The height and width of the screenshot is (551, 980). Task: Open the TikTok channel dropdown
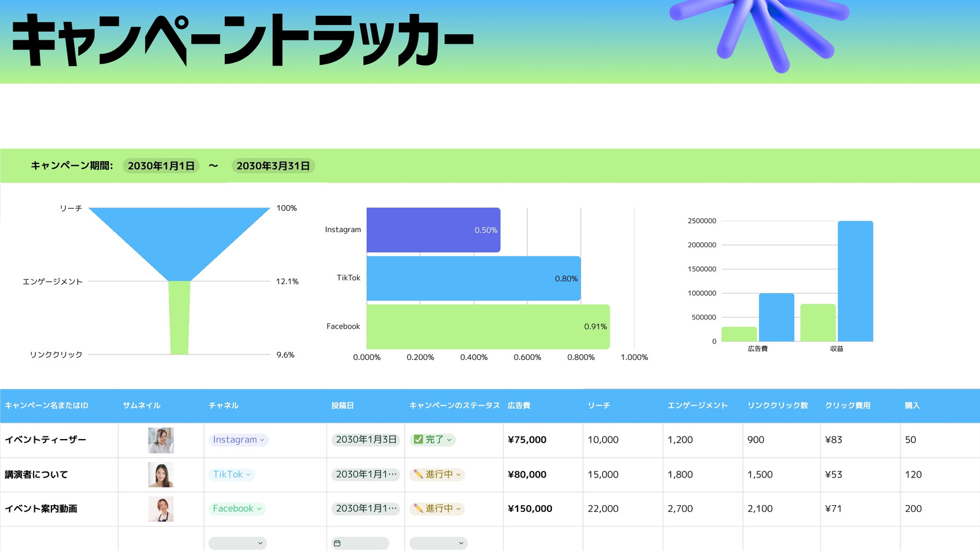(232, 474)
